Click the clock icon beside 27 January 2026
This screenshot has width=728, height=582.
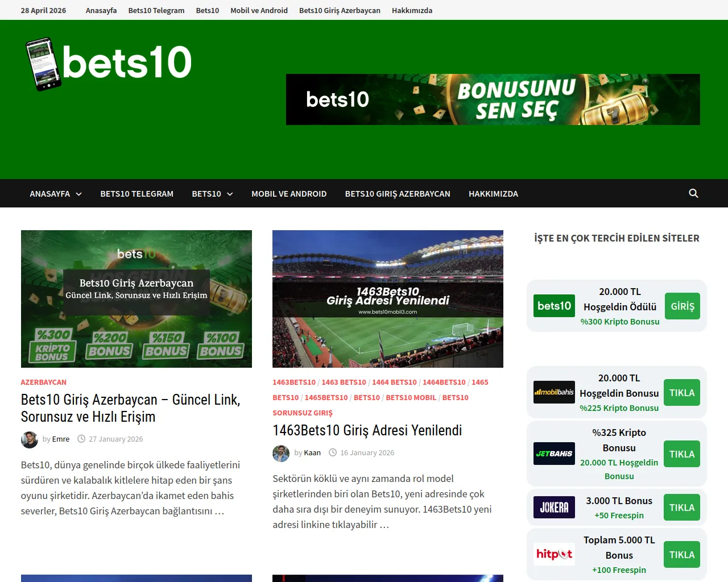coord(81,439)
